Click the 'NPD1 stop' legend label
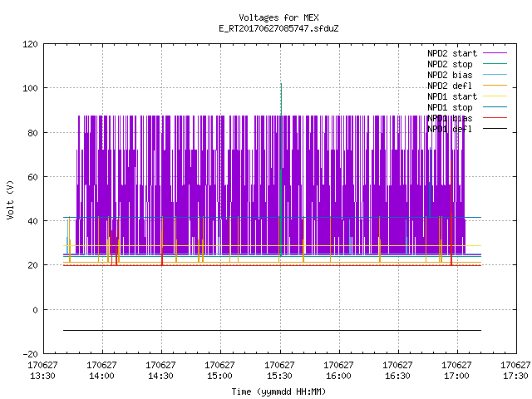 [x=450, y=107]
